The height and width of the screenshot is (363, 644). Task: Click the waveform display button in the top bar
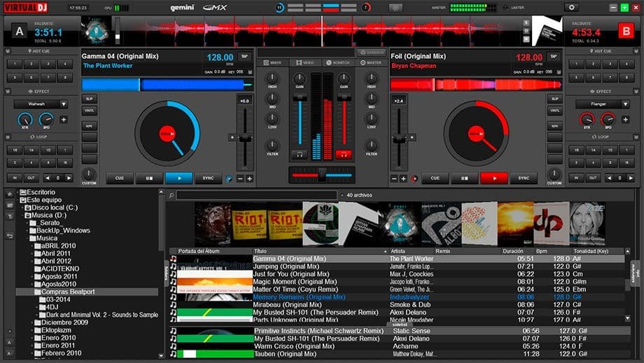click(395, 8)
